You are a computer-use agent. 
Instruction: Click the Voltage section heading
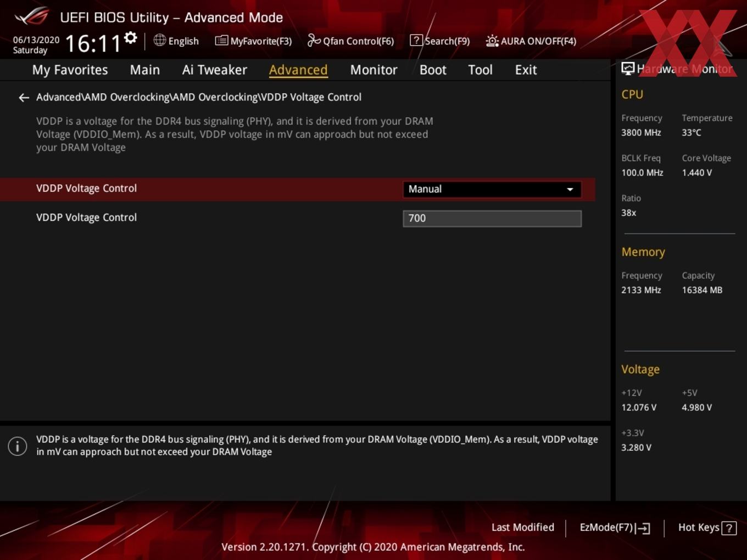coord(640,369)
